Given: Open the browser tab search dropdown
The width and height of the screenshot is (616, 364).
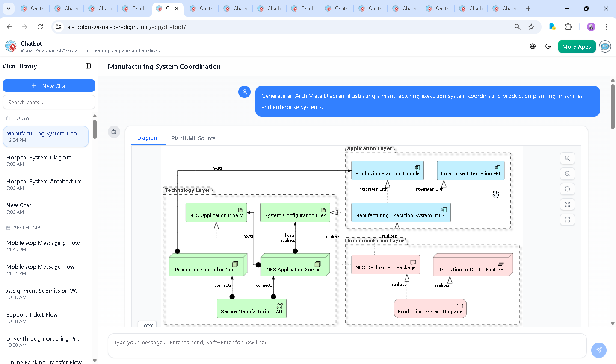Looking at the screenshot, I should (8, 9).
